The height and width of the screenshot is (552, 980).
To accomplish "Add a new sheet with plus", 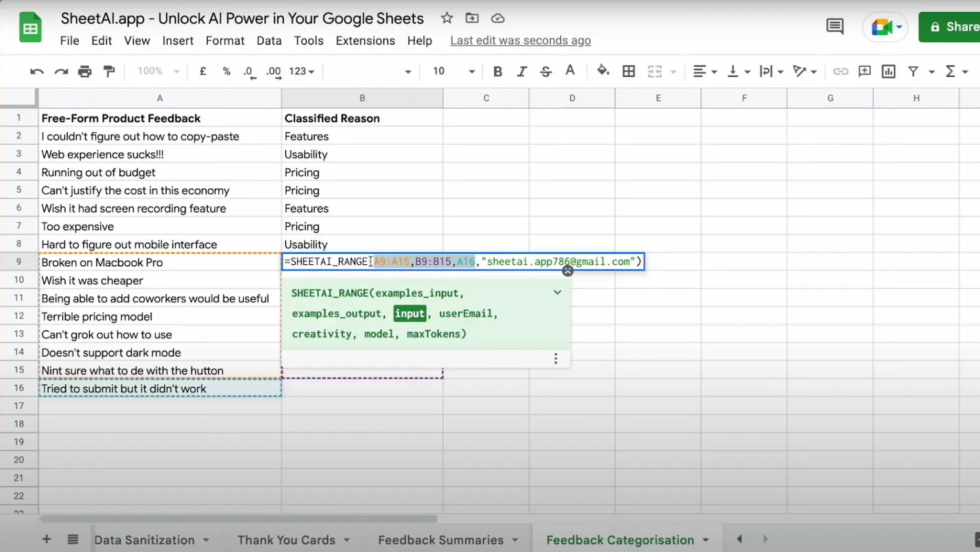I will [47, 540].
